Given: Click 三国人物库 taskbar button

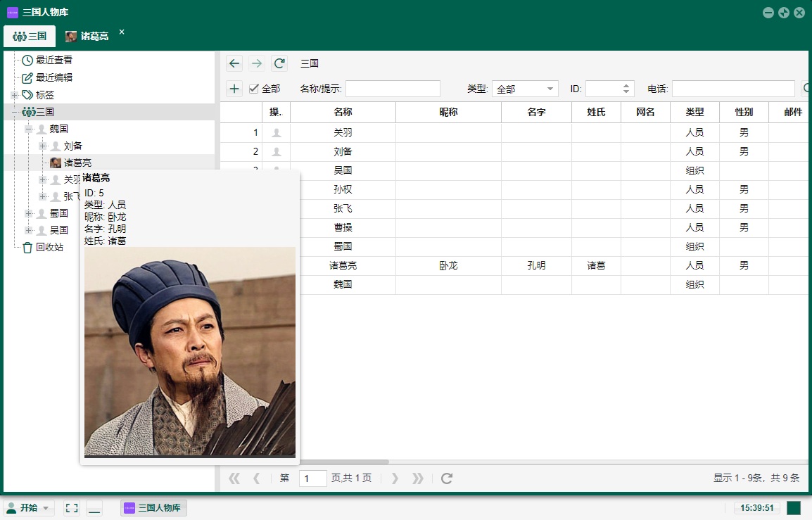Looking at the screenshot, I should tap(153, 508).
